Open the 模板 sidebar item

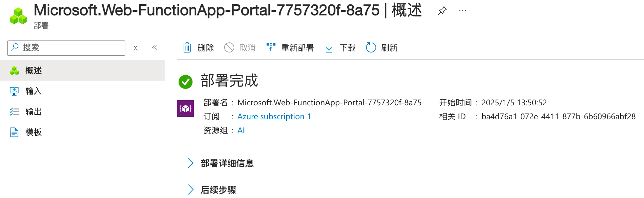33,132
